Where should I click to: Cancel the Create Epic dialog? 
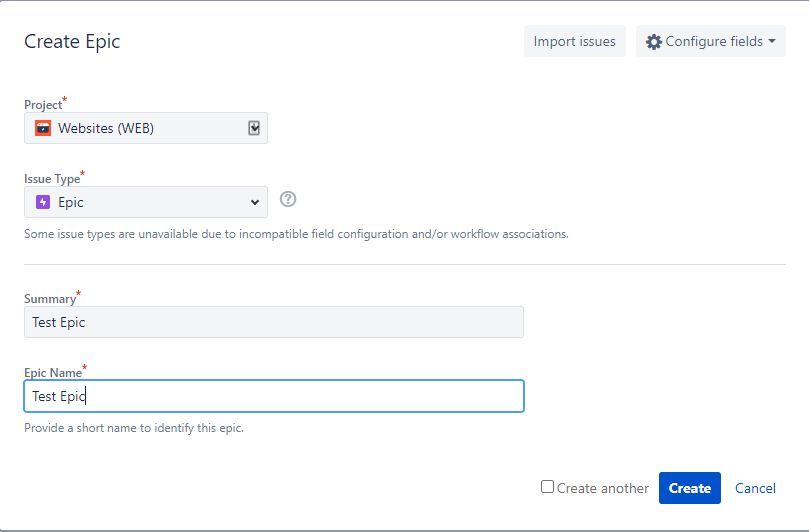pyautogui.click(x=755, y=488)
